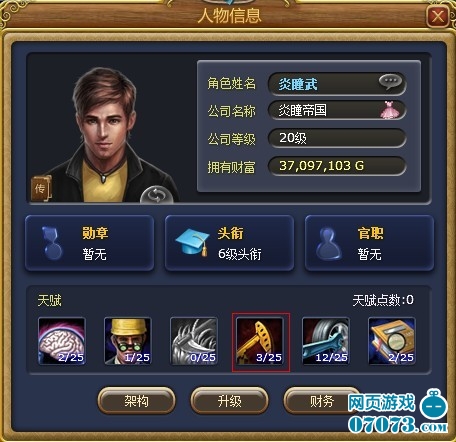Image resolution: width=456 pixels, height=442 pixels.
Task: Click the wealth field showing 37,097,103 G
Action: coord(337,166)
